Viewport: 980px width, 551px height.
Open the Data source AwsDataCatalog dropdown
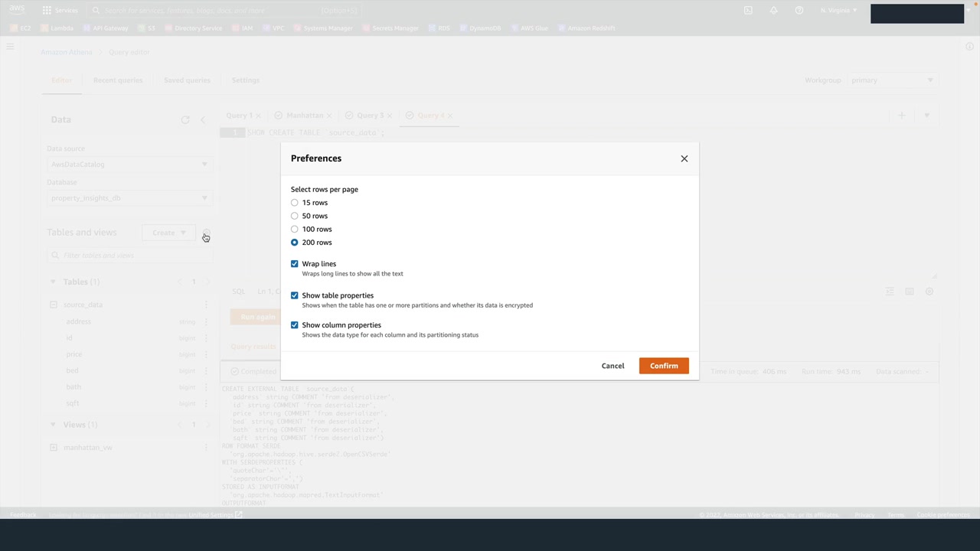[129, 165]
